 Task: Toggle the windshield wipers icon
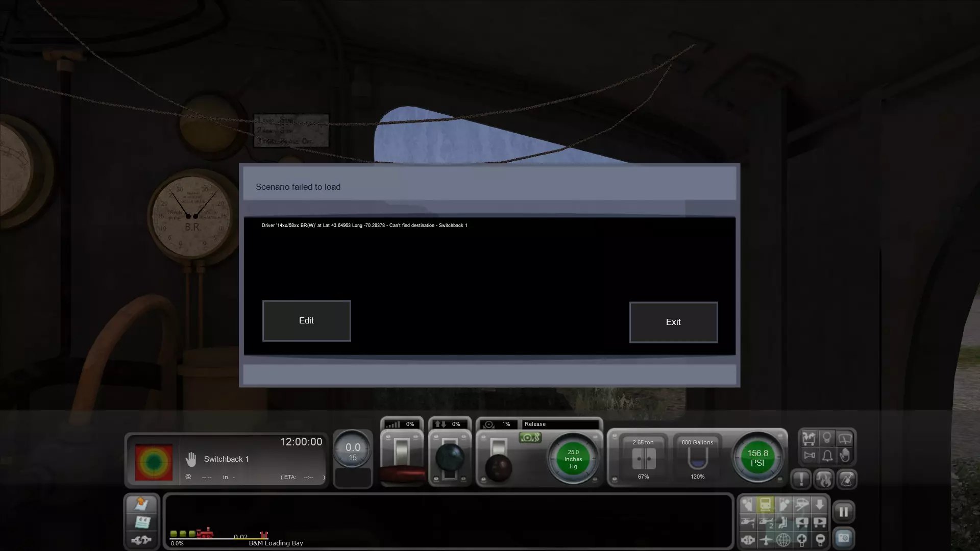[845, 438]
